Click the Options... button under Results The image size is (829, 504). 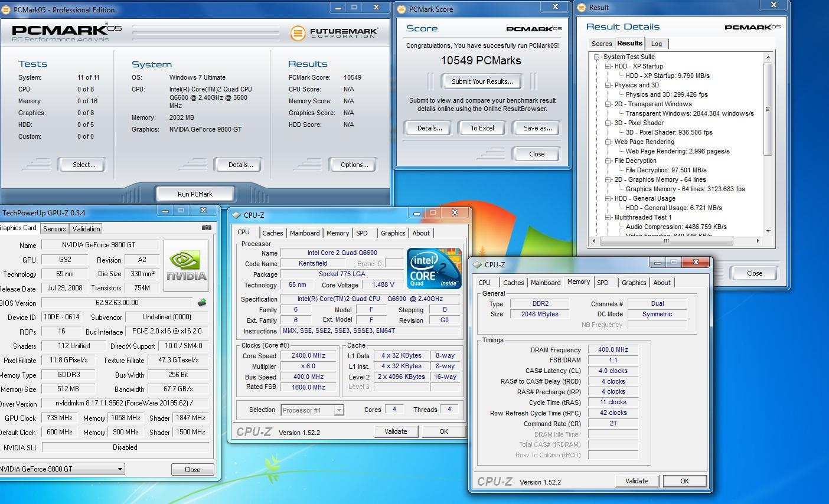click(354, 165)
